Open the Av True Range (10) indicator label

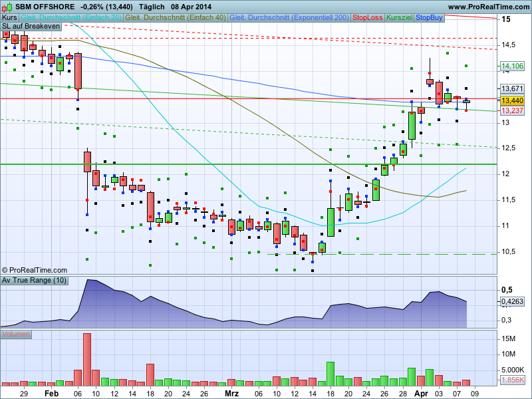(x=34, y=280)
